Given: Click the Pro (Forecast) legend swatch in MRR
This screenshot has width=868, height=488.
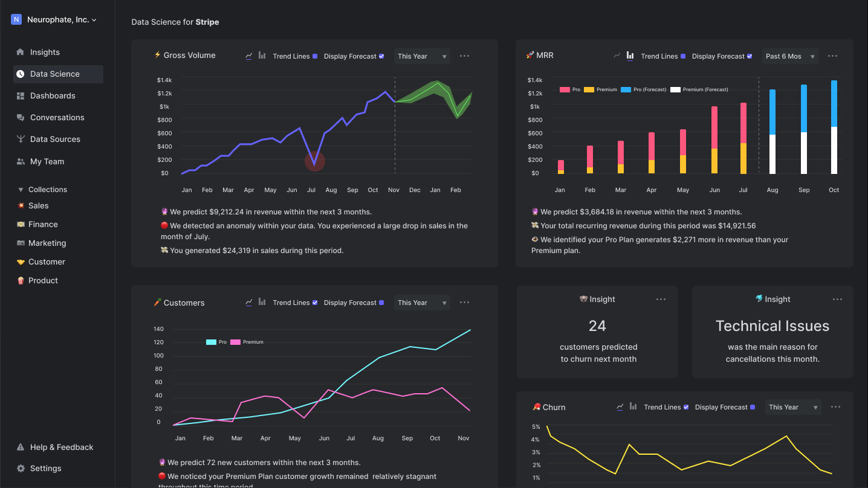Looking at the screenshot, I should coord(626,89).
